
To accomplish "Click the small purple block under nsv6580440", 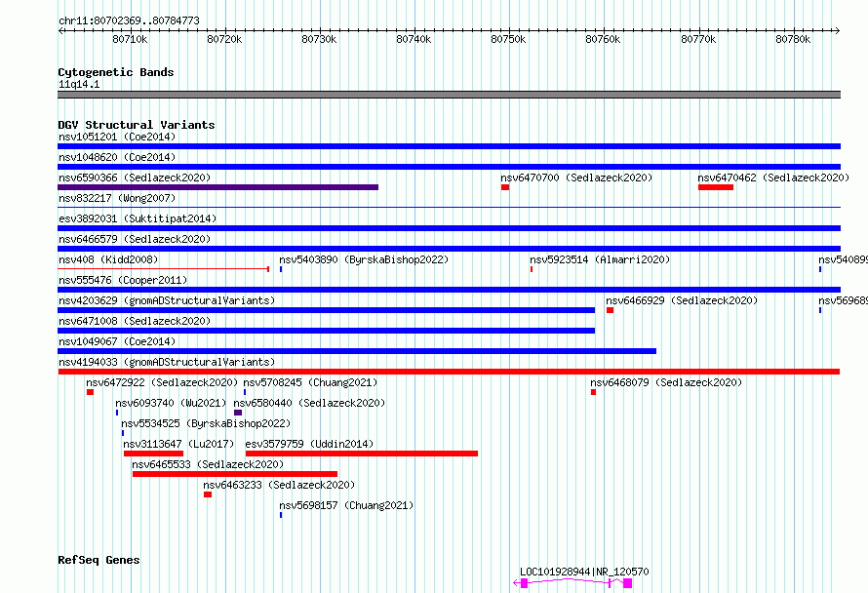I will [x=238, y=413].
